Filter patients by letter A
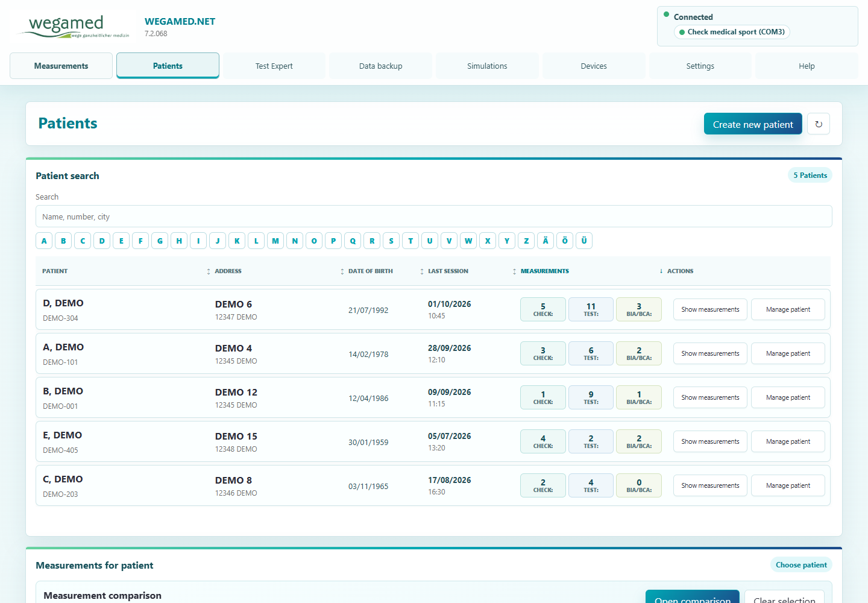Image resolution: width=868 pixels, height=603 pixels. (x=44, y=241)
